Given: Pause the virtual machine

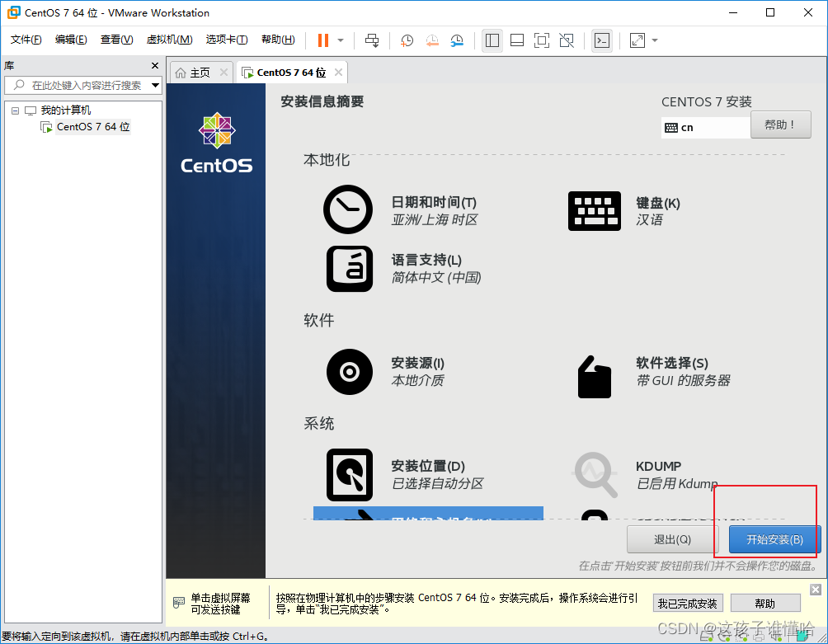Looking at the screenshot, I should 323,40.
